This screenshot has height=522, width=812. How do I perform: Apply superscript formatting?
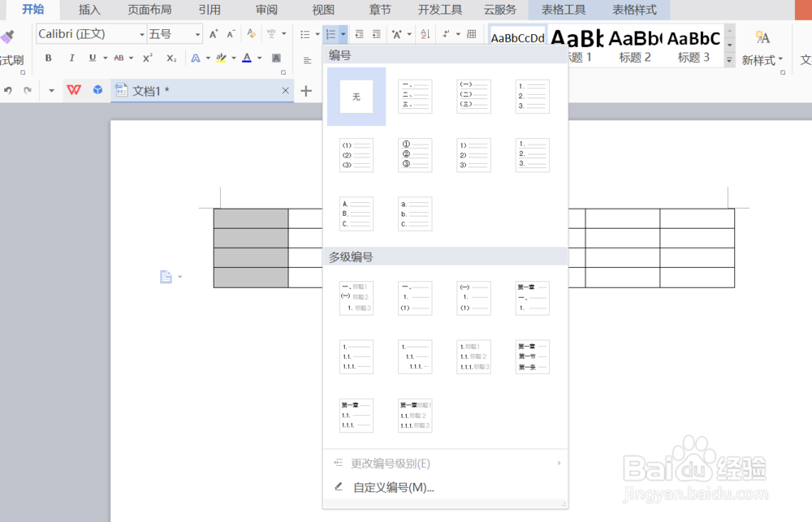point(148,58)
